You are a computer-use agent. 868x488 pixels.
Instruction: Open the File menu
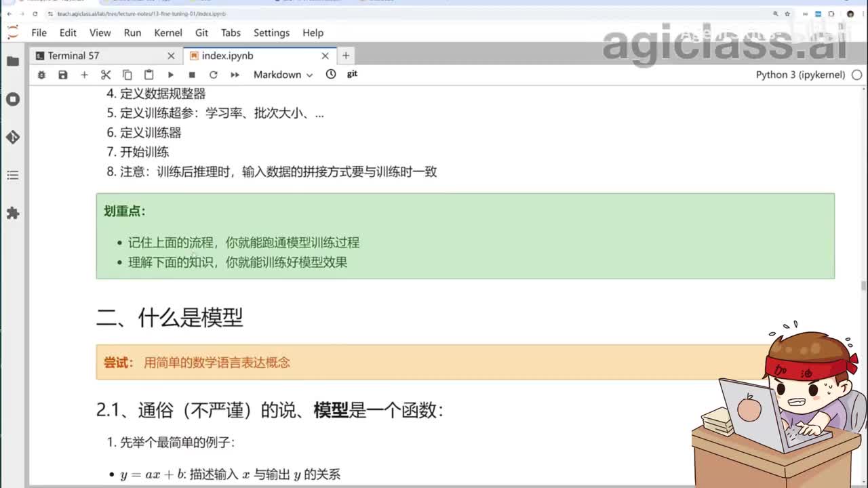pos(39,33)
